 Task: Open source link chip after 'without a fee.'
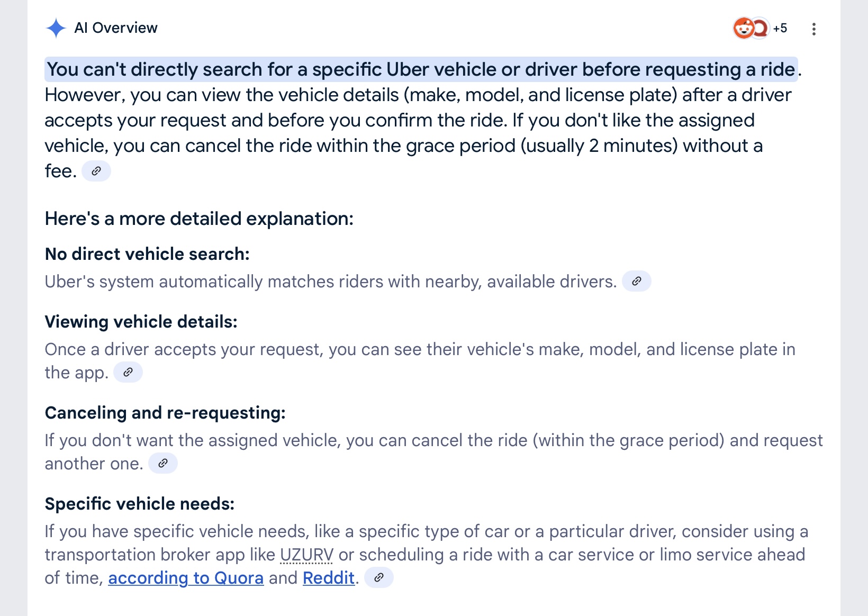pyautogui.click(x=96, y=171)
